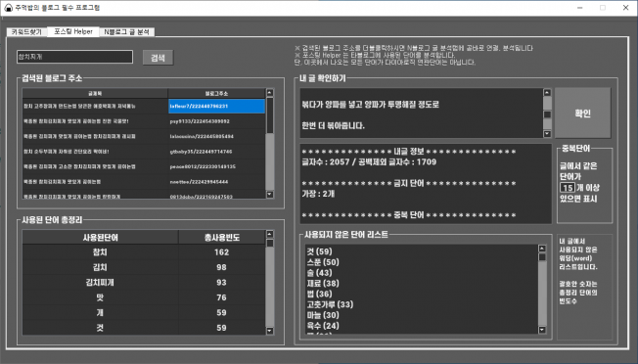Image resolution: width=638 pixels, height=364 pixels.
Task: Click the 김치 word cell in used words
Action: pos(101,267)
